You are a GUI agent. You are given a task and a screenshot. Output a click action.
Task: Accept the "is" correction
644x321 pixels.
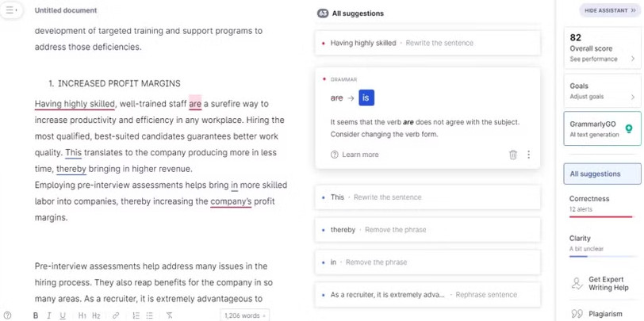point(366,97)
